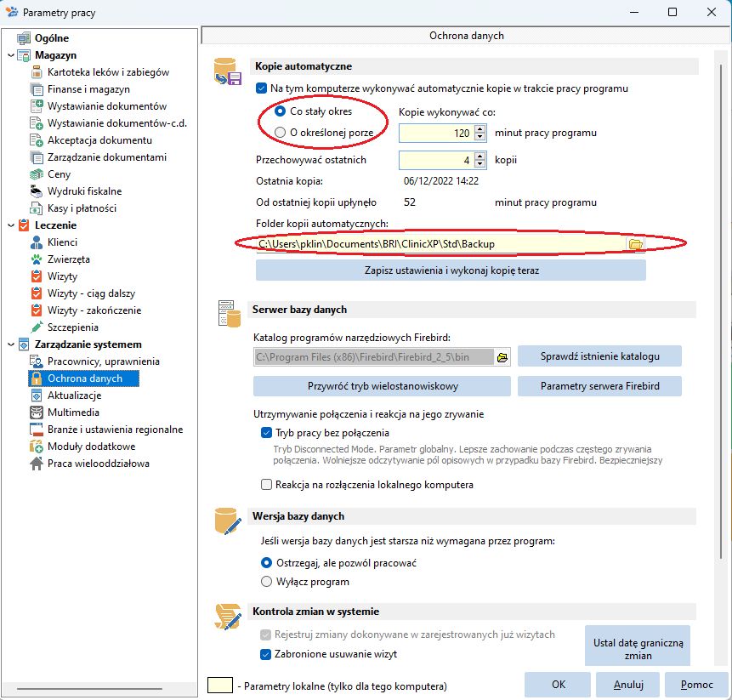Enable Reakcja na rozłączenia lokalnego komputera
Viewport: 732px width, 700px height.
click(266, 485)
